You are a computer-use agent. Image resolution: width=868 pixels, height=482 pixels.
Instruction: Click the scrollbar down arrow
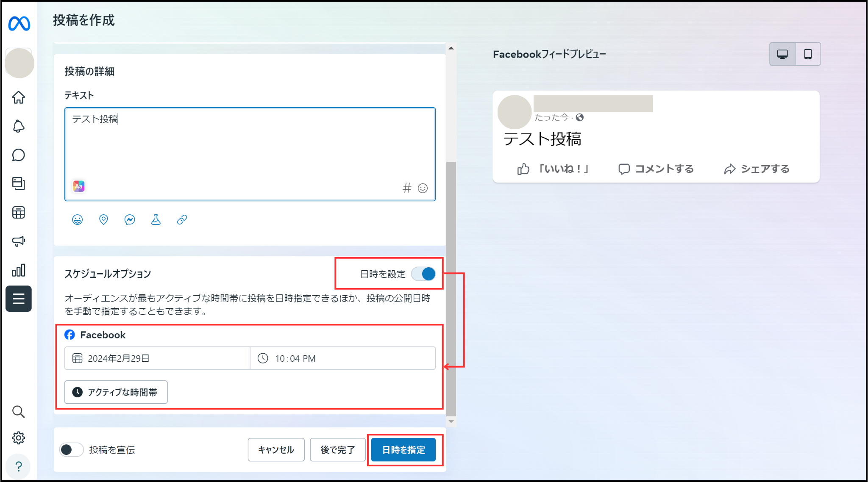coord(451,421)
